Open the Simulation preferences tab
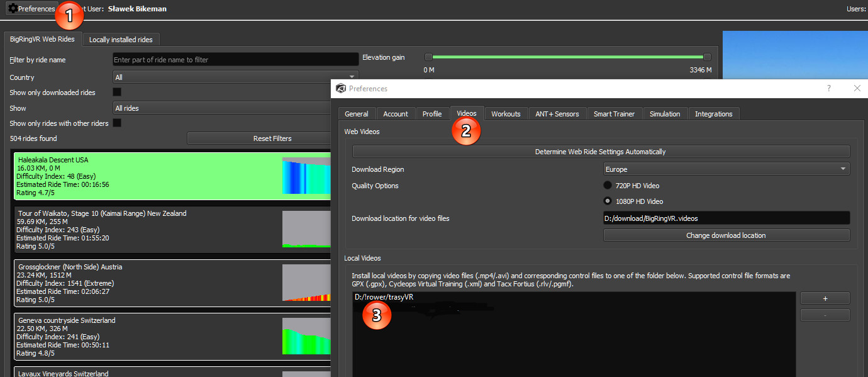 665,113
